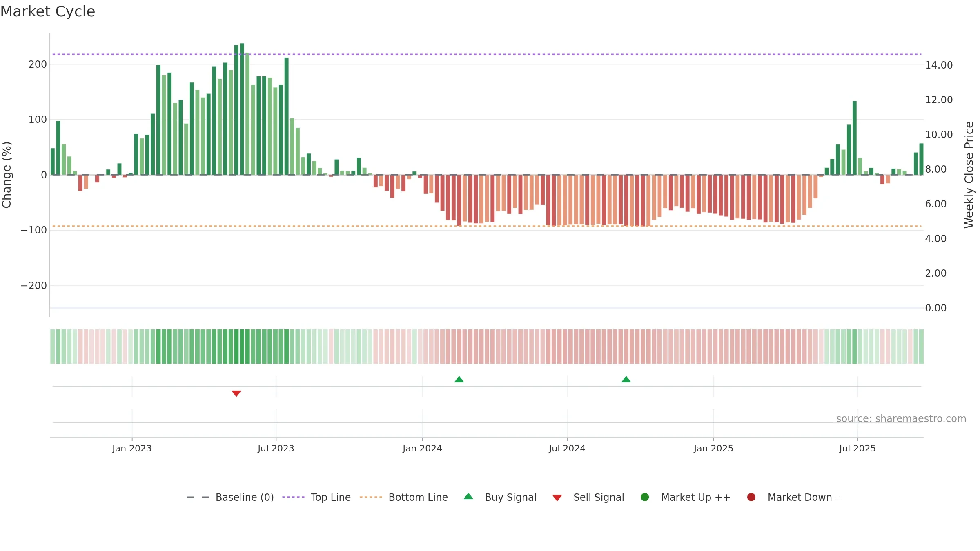The image size is (980, 551).
Task: Toggle the Sell Signal legend entry
Action: [588, 497]
